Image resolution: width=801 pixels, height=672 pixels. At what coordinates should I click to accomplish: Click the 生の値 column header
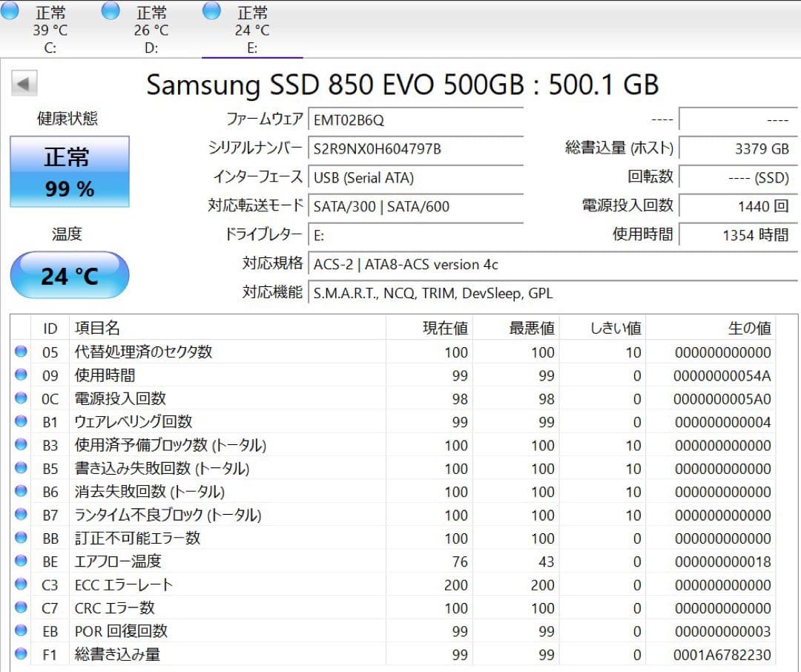tap(711, 328)
